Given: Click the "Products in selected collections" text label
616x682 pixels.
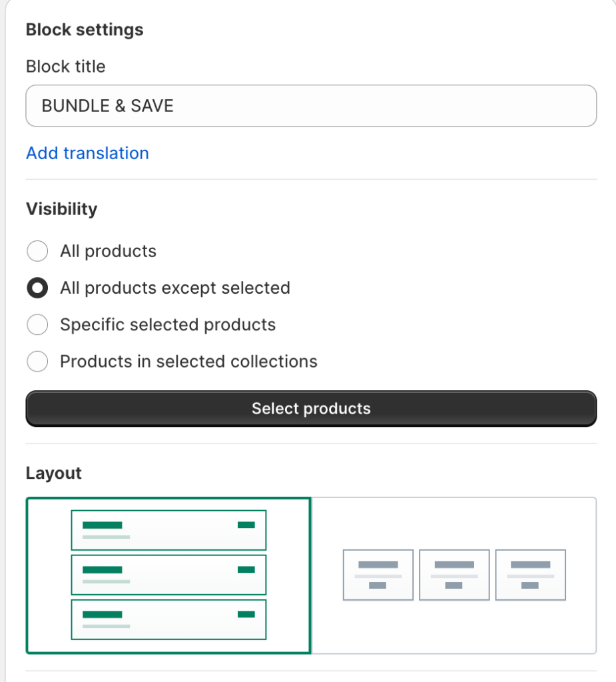Looking at the screenshot, I should (188, 362).
